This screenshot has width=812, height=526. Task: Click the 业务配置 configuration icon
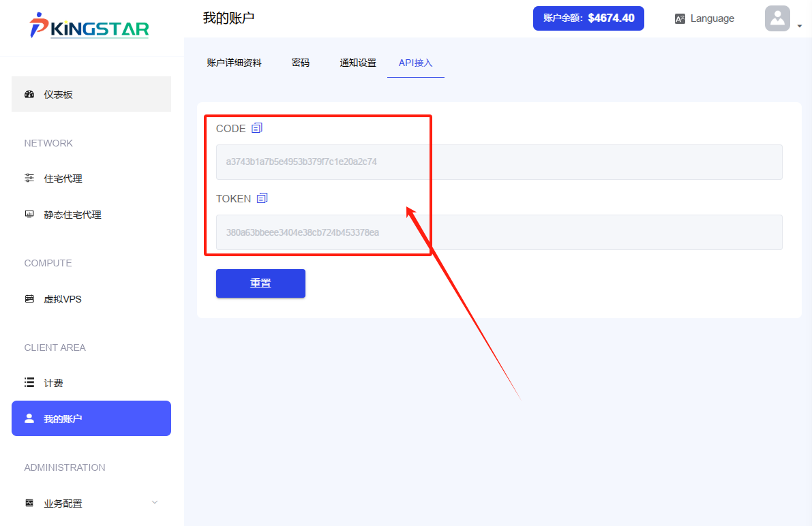[29, 503]
